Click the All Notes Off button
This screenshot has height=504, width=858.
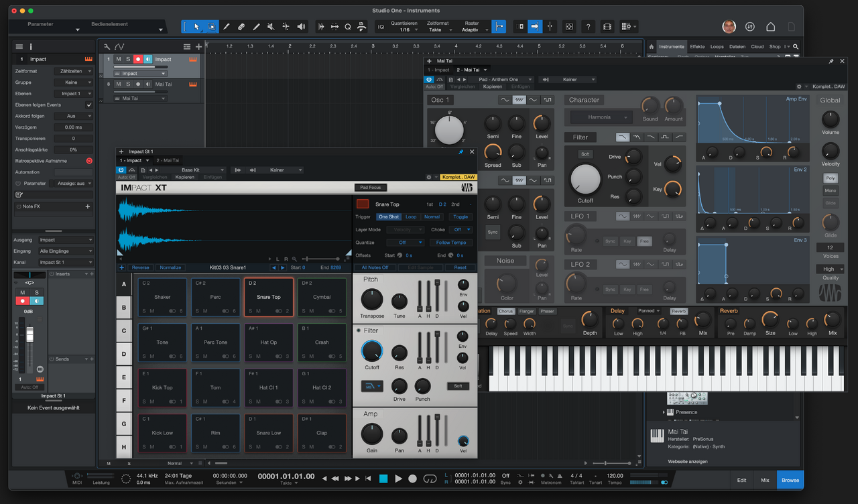(375, 267)
